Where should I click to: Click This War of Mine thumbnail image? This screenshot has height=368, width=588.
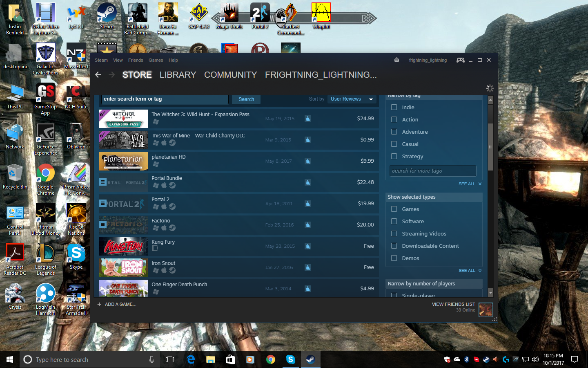pos(124,140)
